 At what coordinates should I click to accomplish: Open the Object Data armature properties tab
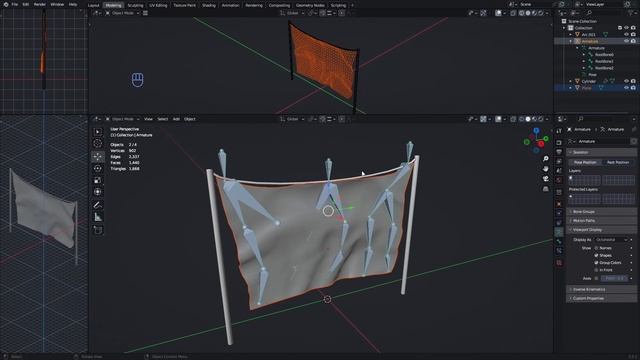pos(559,232)
